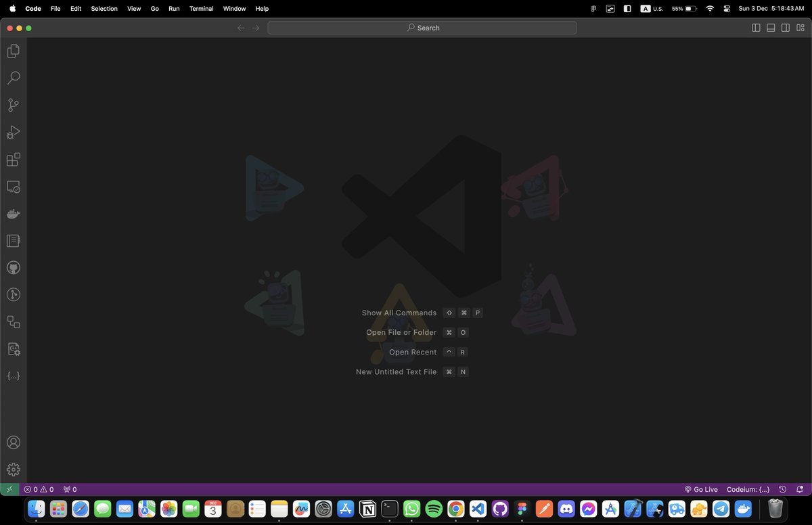Open Notion from the dock
812x525 pixels.
(x=367, y=509)
